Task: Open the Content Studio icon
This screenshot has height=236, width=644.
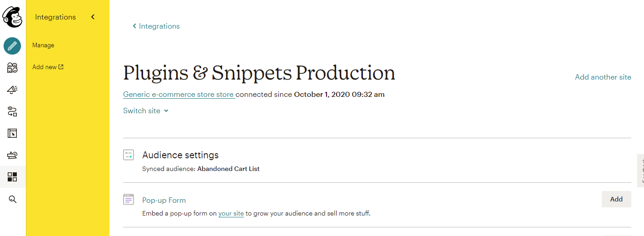Action: pos(12,155)
